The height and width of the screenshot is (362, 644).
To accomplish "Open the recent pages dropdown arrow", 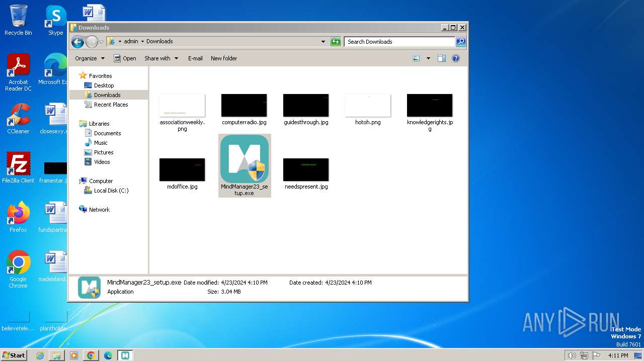I will point(102,42).
